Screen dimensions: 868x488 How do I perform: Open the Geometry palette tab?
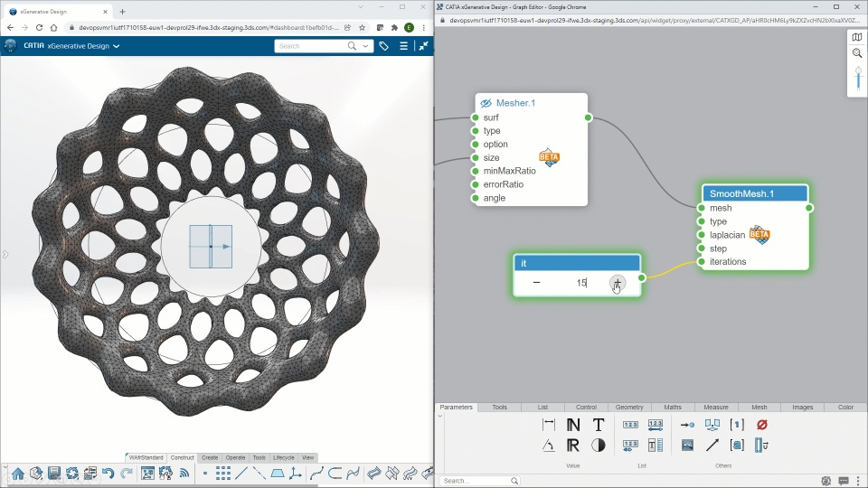point(629,408)
